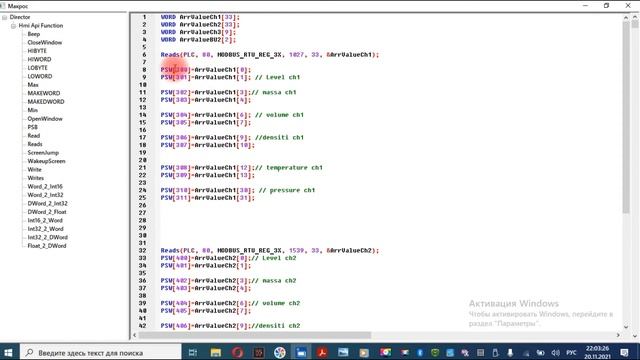Select the HIBYTE function
Image resolution: width=640 pixels, height=360 pixels.
(37, 51)
